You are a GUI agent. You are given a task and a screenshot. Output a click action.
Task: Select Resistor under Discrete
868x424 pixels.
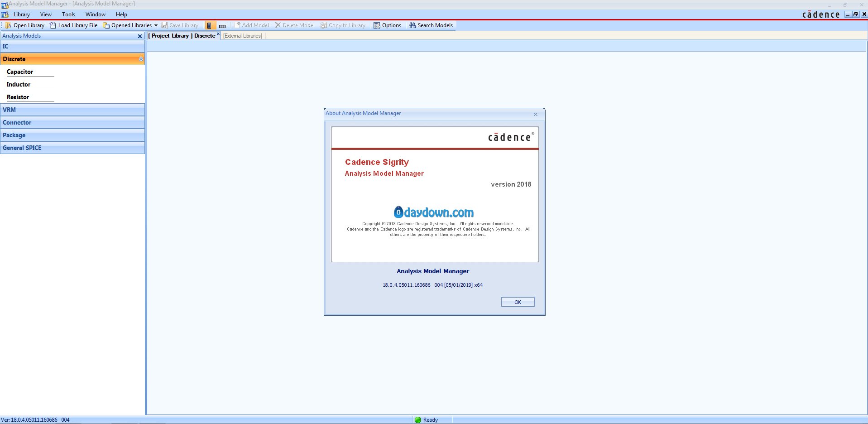18,97
